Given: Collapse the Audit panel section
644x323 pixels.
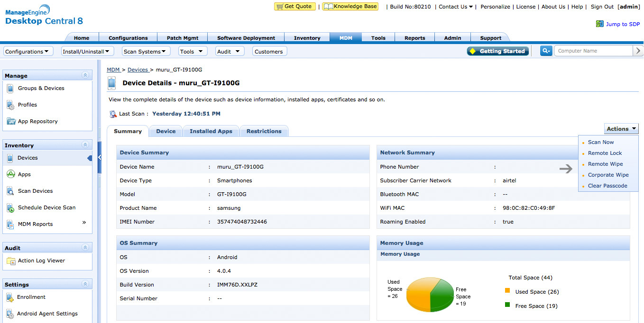Looking at the screenshot, I should [x=85, y=248].
